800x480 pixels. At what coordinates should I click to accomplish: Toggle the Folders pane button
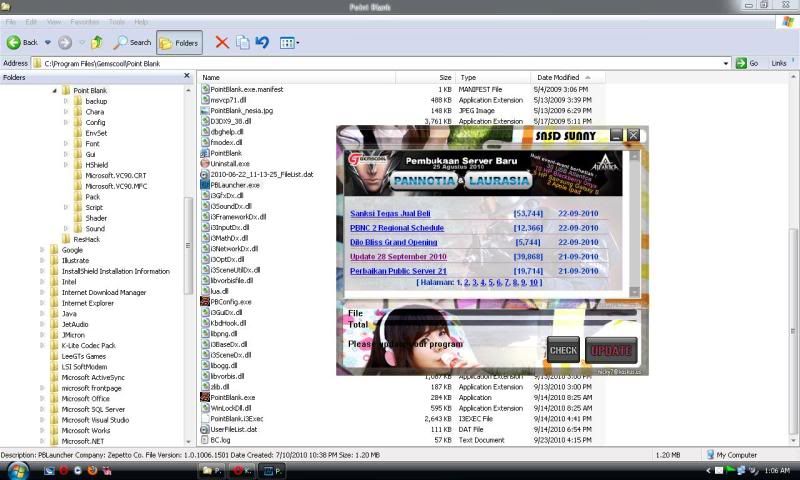pyautogui.click(x=179, y=43)
